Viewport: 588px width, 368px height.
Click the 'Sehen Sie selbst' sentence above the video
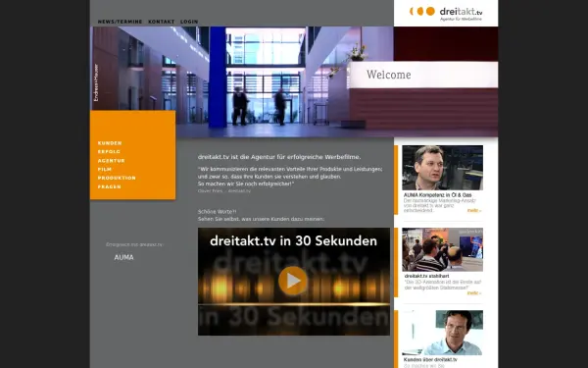(261, 219)
